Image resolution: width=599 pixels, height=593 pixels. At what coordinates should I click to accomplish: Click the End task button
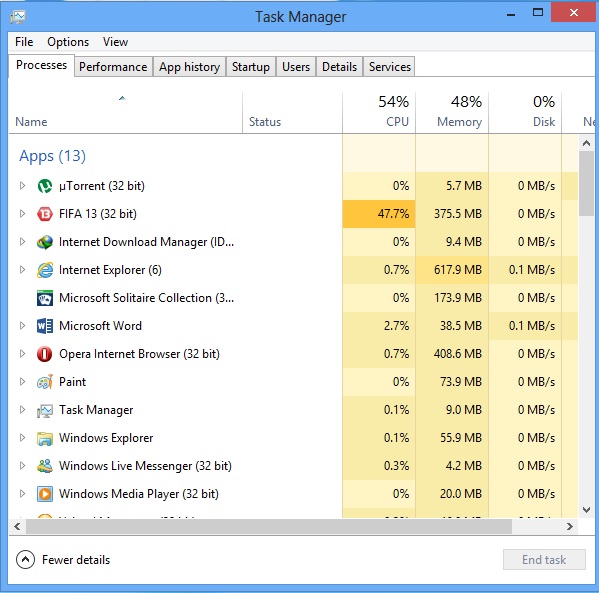[x=544, y=560]
